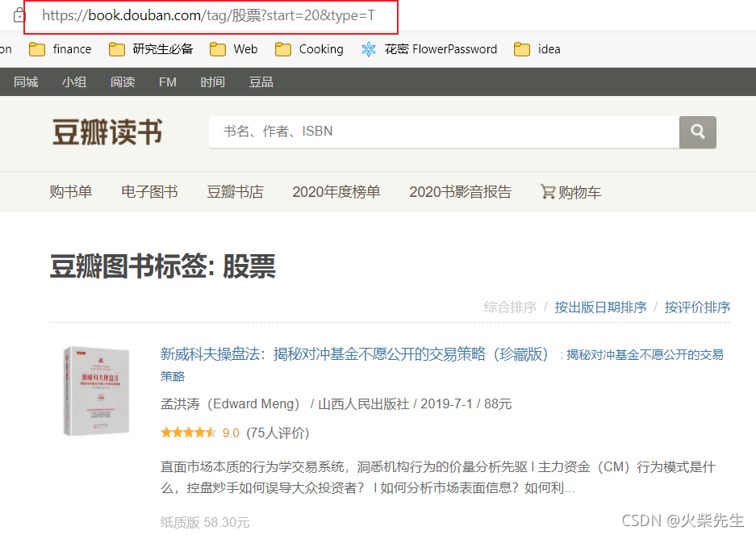Image resolution: width=756 pixels, height=535 pixels.
Task: Open 时间 in top navigation
Action: pos(213,82)
